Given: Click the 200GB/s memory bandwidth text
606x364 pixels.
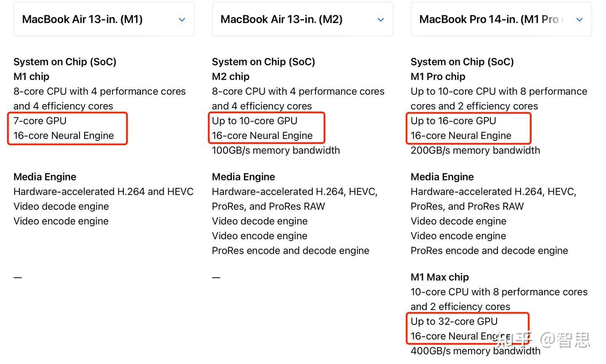Looking at the screenshot, I should point(475,150).
